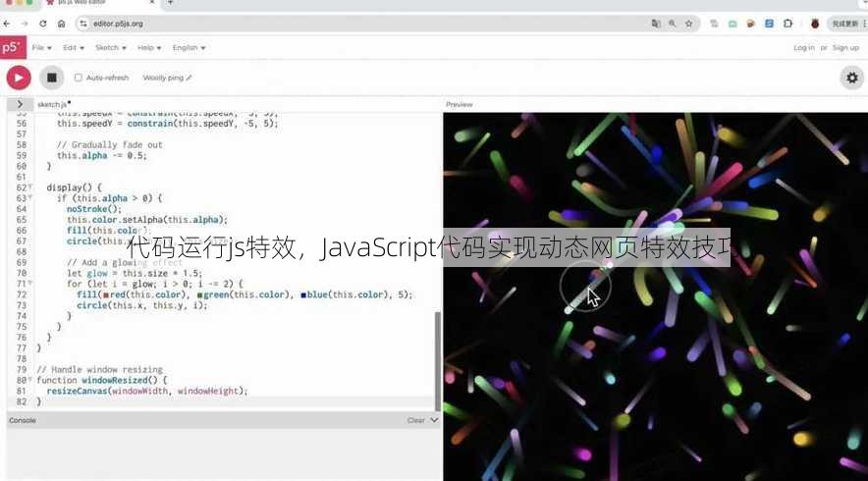The width and height of the screenshot is (868, 481).
Task: Click the "this.alpha -= 0.5;" line
Action: (102, 155)
